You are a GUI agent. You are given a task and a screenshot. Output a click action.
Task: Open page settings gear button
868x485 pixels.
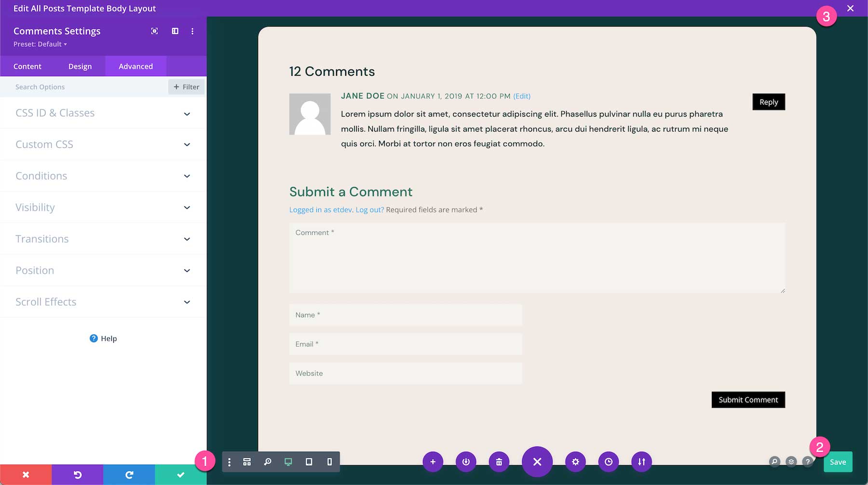pyautogui.click(x=575, y=462)
